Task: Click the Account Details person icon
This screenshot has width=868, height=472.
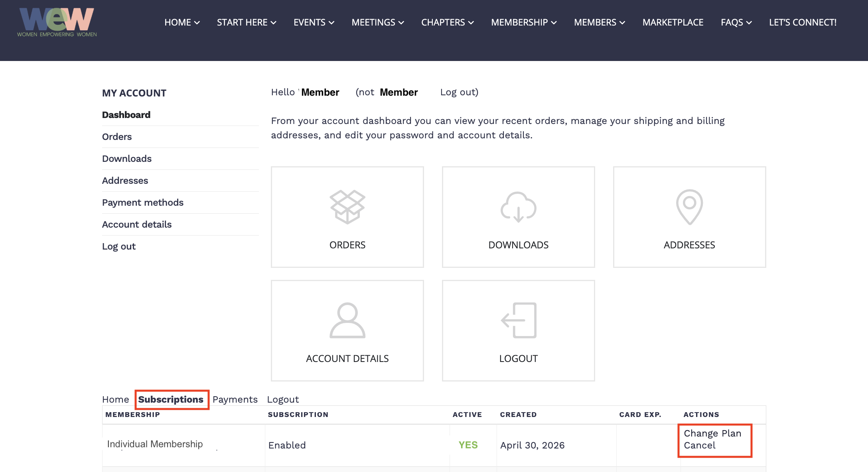Action: [347, 321]
